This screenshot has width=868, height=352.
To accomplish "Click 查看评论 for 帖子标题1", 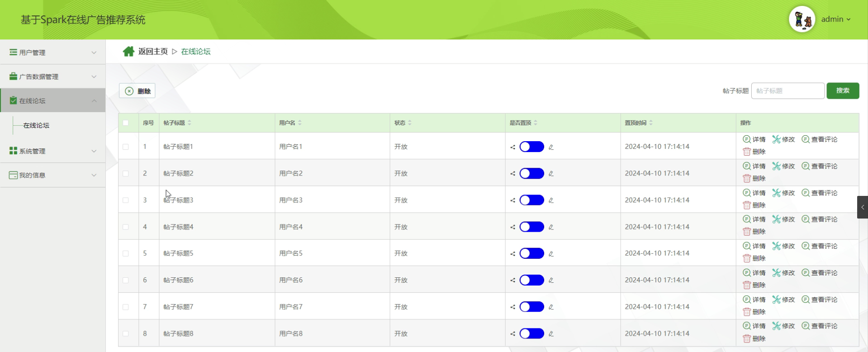I will [819, 139].
